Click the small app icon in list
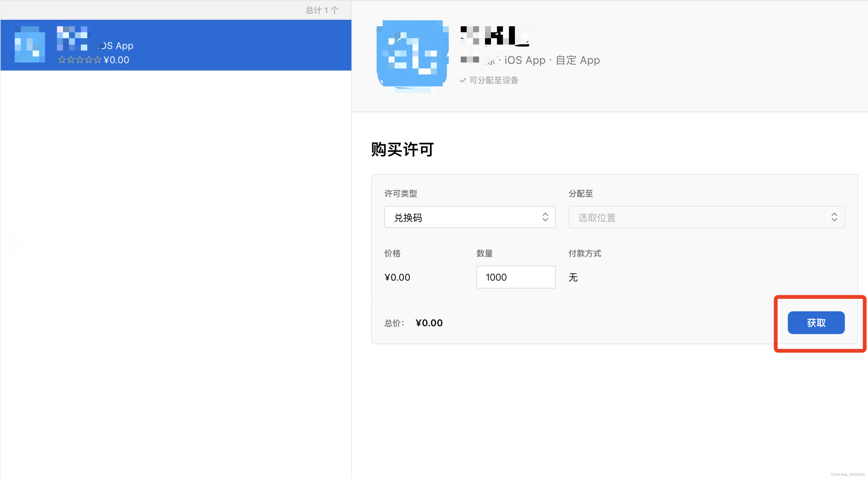This screenshot has width=868, height=478. 30,45
